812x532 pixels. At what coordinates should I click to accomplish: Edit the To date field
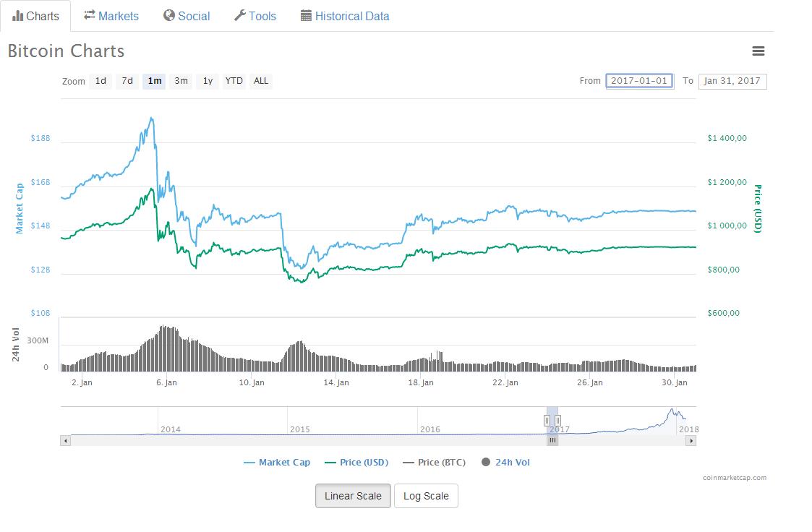732,81
